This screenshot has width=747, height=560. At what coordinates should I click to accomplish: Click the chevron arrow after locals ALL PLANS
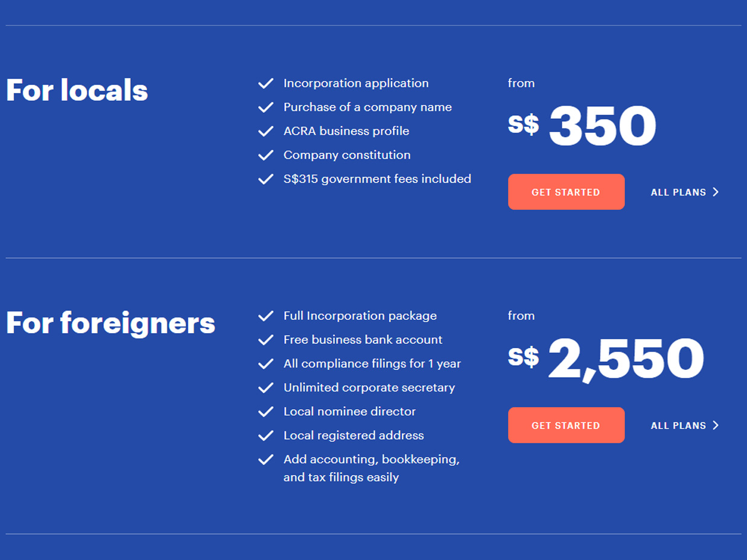point(716,192)
